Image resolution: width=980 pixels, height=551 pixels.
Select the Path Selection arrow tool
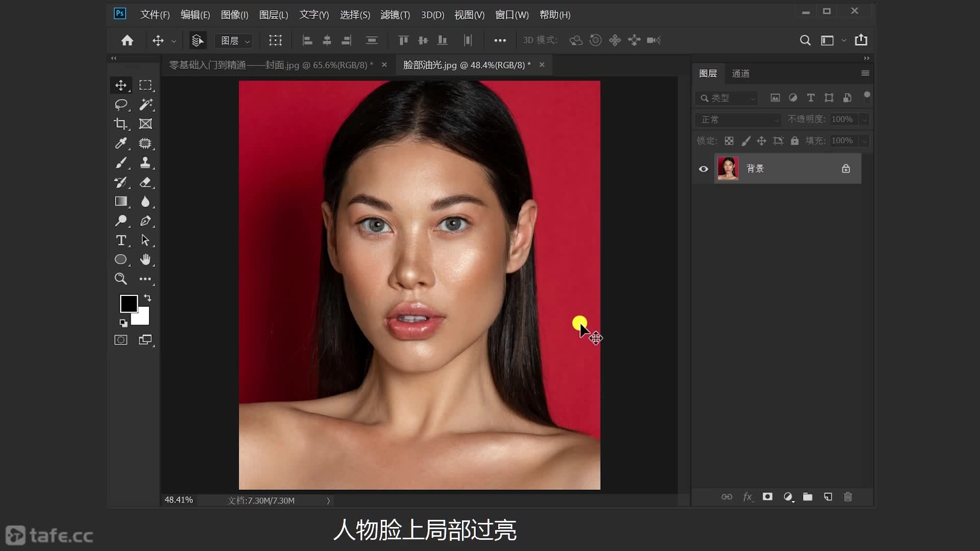[145, 240]
